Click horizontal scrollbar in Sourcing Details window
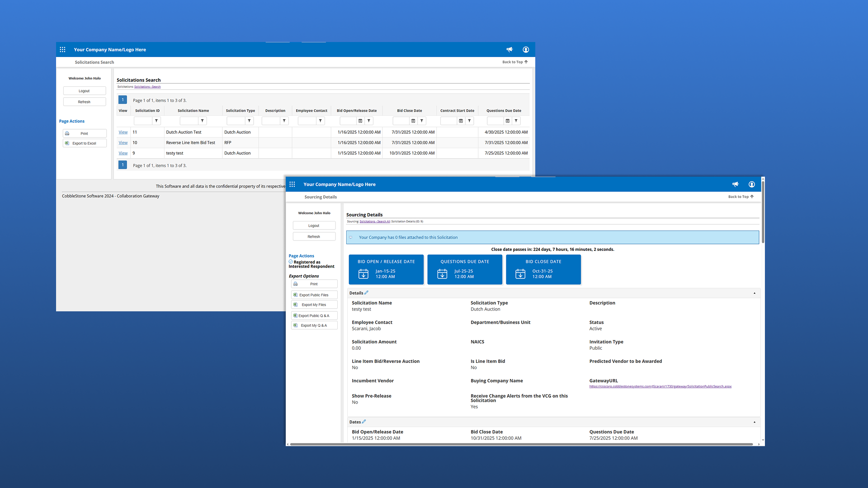868x488 pixels. click(x=521, y=444)
